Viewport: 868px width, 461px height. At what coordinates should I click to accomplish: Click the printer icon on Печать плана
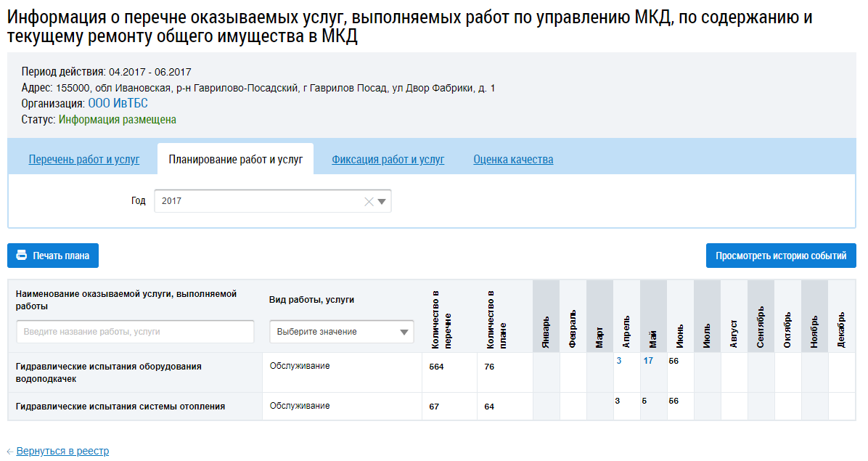22,255
